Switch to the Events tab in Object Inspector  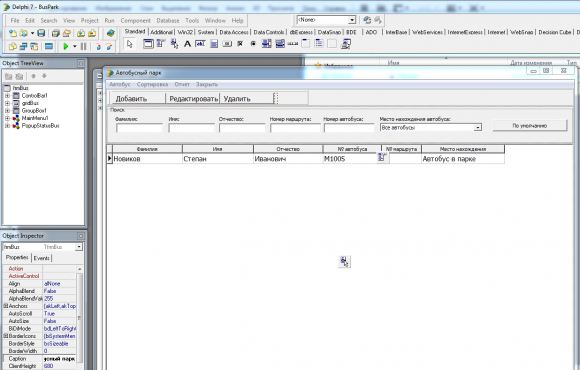tap(41, 258)
